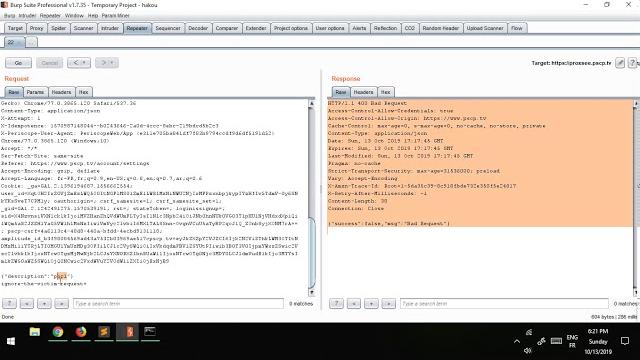The width and height of the screenshot is (640, 360).
Task: Switch to the Scanner tab
Action: (x=83, y=28)
